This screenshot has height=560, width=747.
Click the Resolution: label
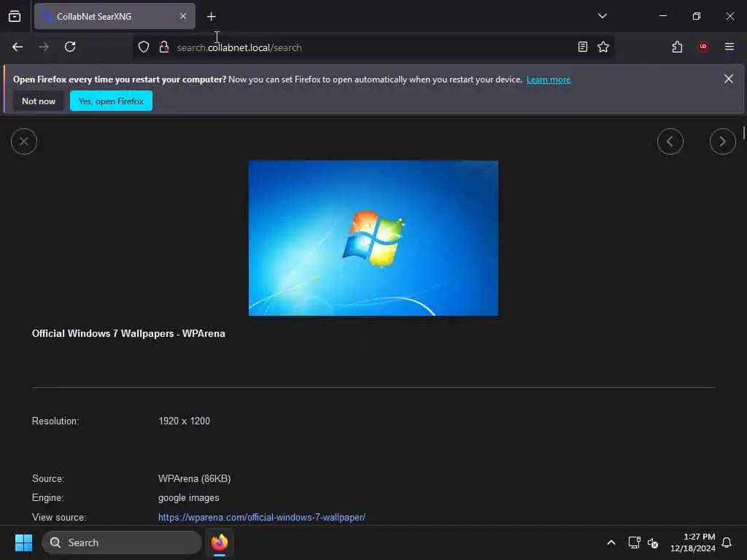(x=55, y=421)
